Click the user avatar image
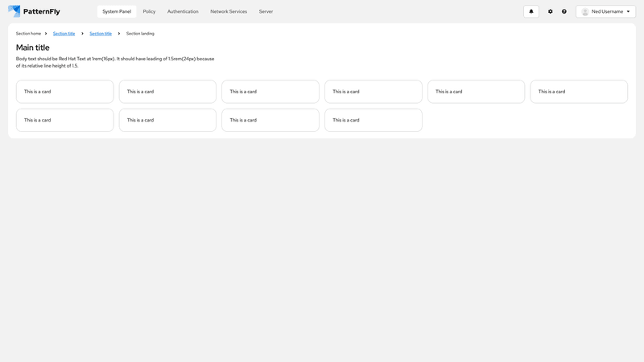Viewport: 644px width, 362px height. pyautogui.click(x=585, y=11)
